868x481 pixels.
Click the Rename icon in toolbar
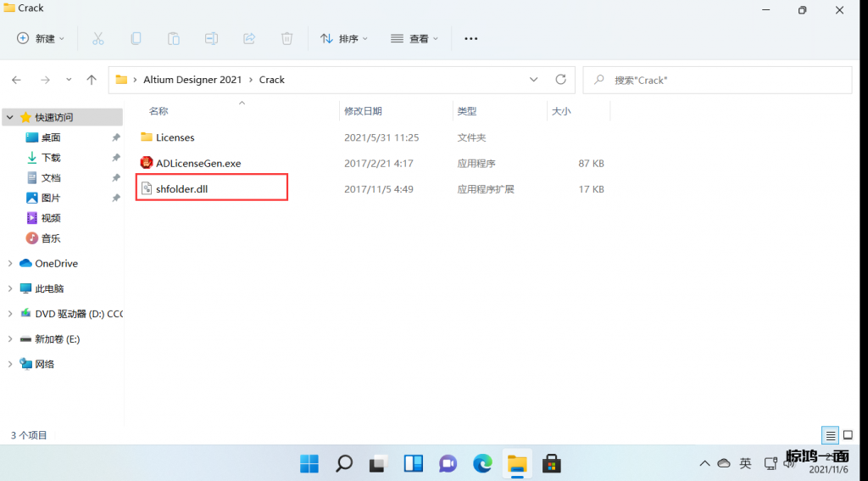point(211,38)
